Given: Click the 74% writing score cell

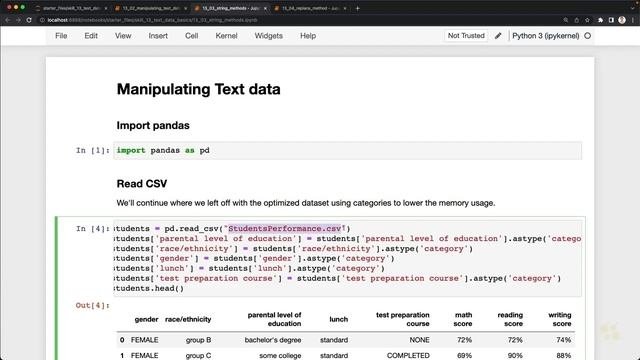Looking at the screenshot, I should tap(563, 340).
